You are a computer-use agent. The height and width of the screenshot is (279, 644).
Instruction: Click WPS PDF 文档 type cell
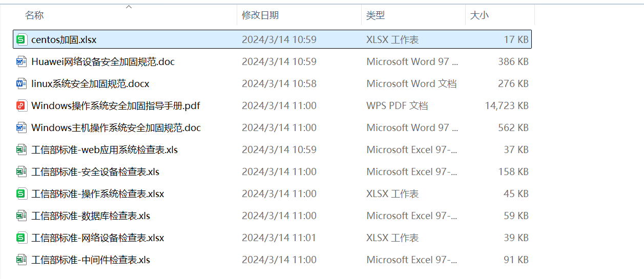coord(397,105)
